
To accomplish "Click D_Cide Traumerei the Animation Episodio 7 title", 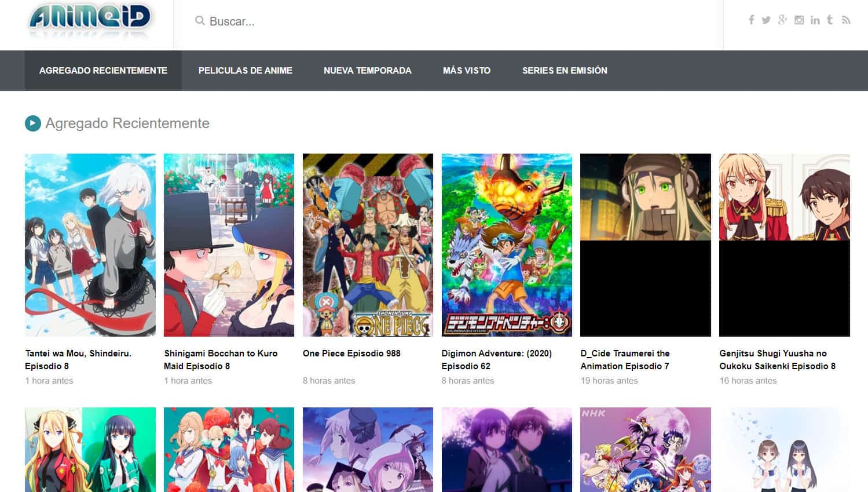I will (x=625, y=359).
